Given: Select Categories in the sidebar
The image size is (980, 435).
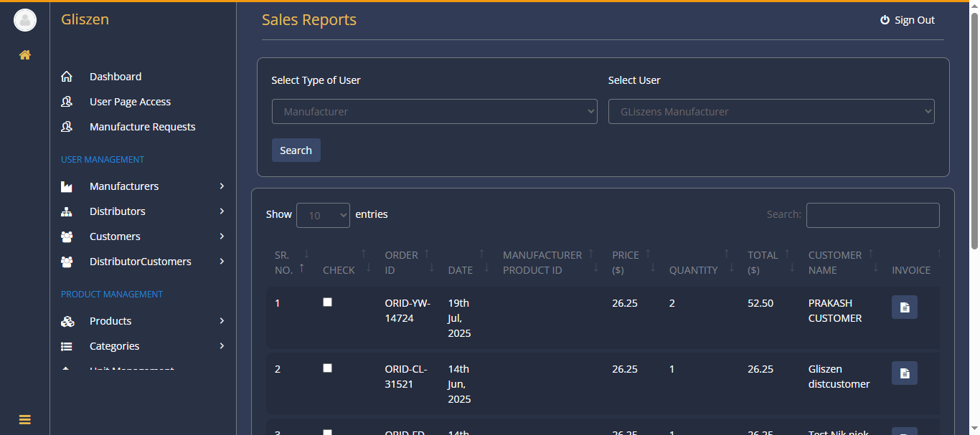Looking at the screenshot, I should pos(115,346).
